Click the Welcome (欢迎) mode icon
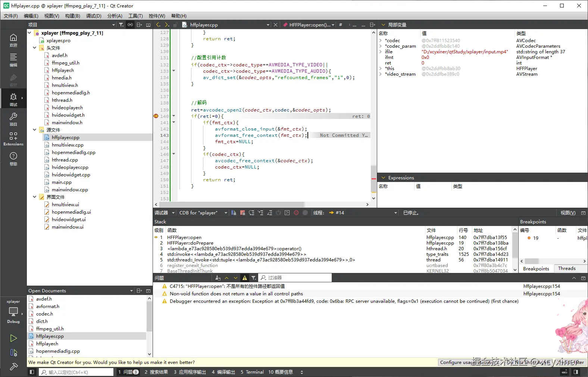 point(13,40)
